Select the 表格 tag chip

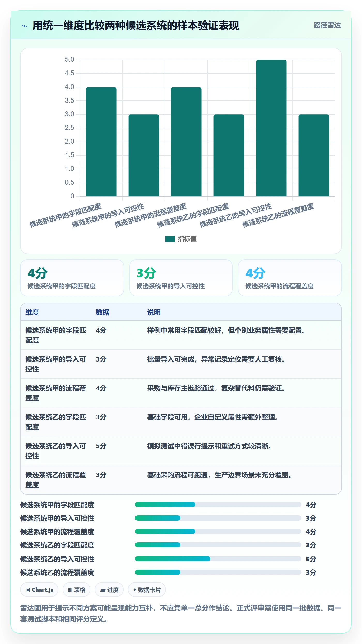coord(77,590)
